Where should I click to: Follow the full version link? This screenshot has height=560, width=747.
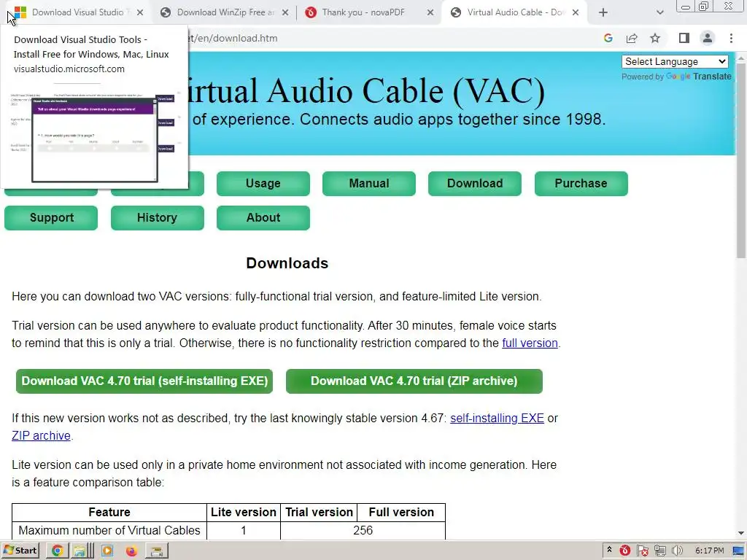click(530, 343)
